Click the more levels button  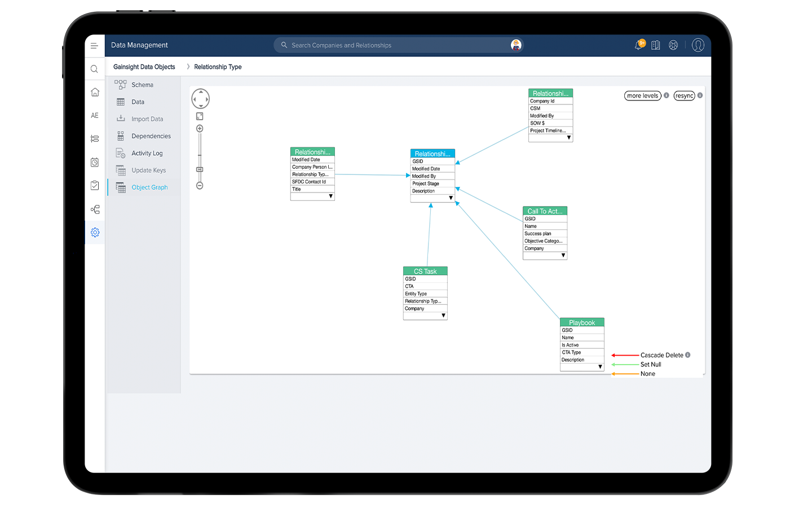pos(642,96)
